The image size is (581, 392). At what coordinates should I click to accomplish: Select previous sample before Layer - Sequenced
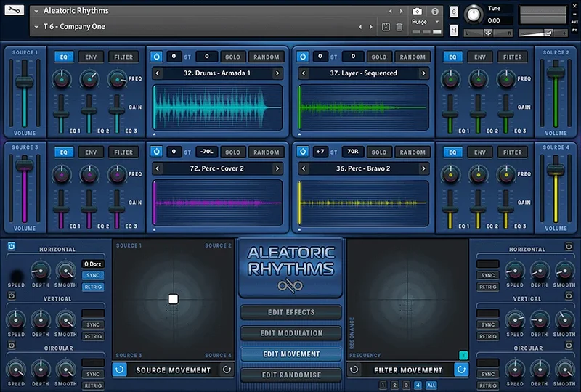pos(304,73)
